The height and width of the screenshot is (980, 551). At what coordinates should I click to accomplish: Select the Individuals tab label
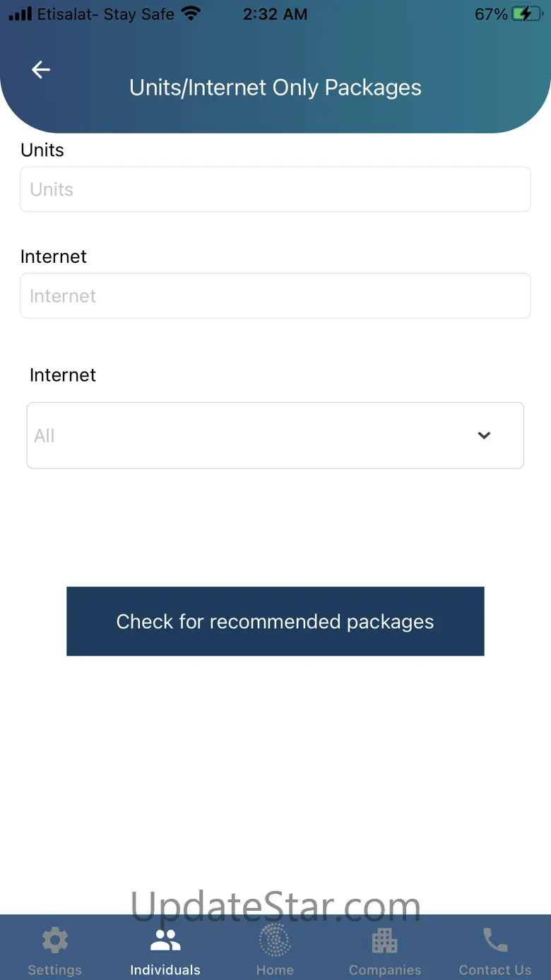pos(165,970)
